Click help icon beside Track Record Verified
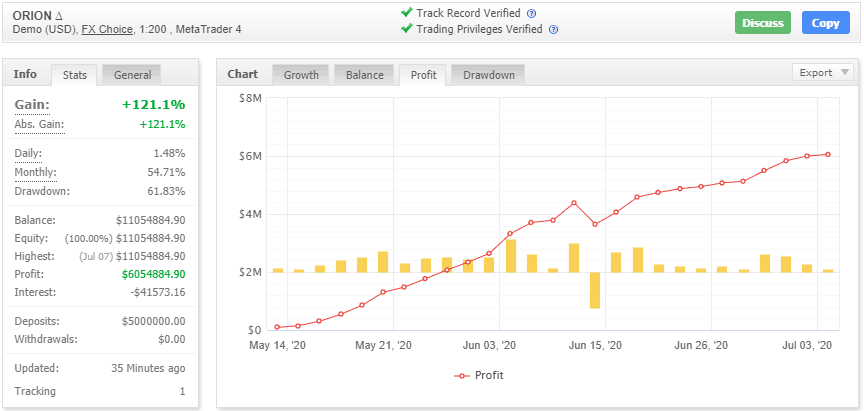The height and width of the screenshot is (411, 864). tap(531, 14)
